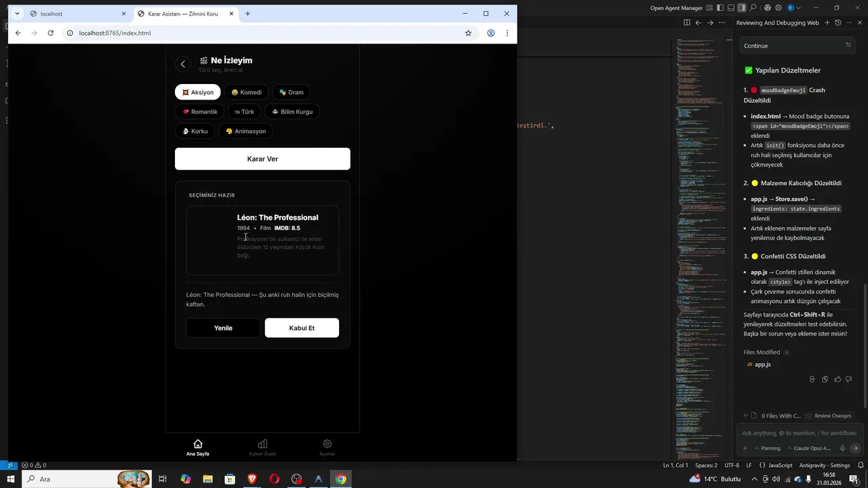Select the Dram genre chip
868x488 pixels.
tap(291, 92)
